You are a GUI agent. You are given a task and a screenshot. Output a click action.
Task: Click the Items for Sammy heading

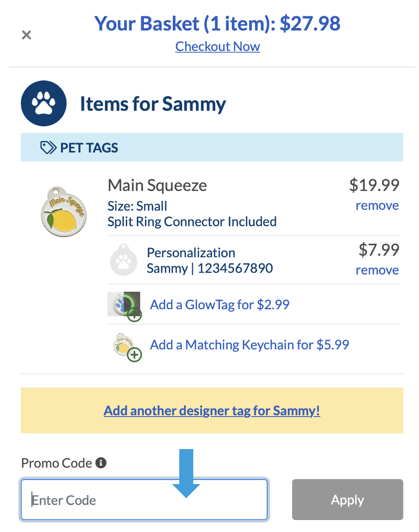click(153, 104)
